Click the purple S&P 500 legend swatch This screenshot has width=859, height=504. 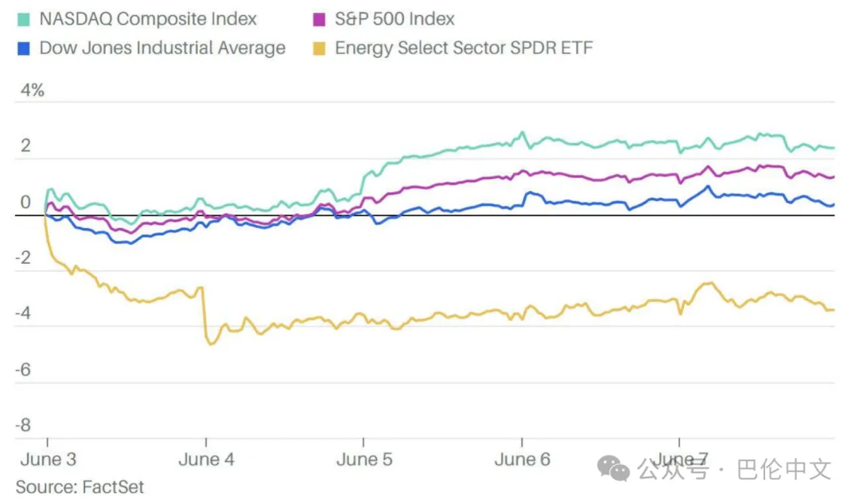pyautogui.click(x=318, y=19)
